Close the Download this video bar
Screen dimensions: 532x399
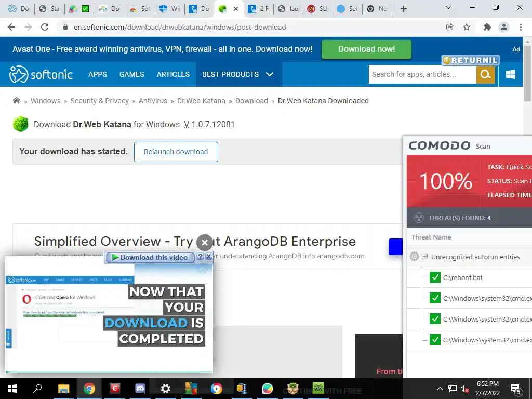pos(209,257)
